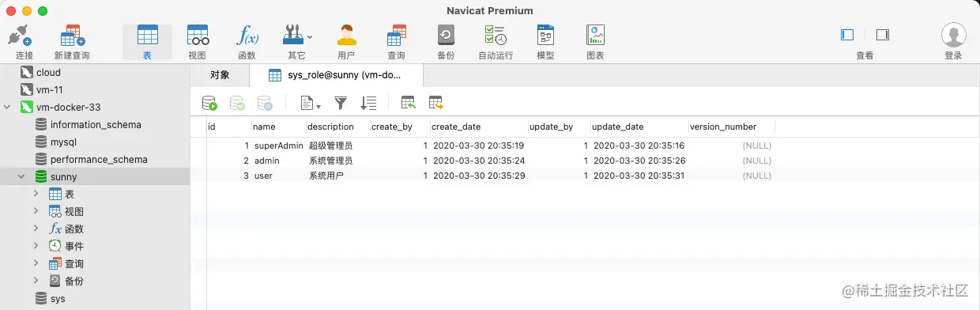Toggle the left sidebar view button
Image resolution: width=980 pixels, height=310 pixels.
847,35
